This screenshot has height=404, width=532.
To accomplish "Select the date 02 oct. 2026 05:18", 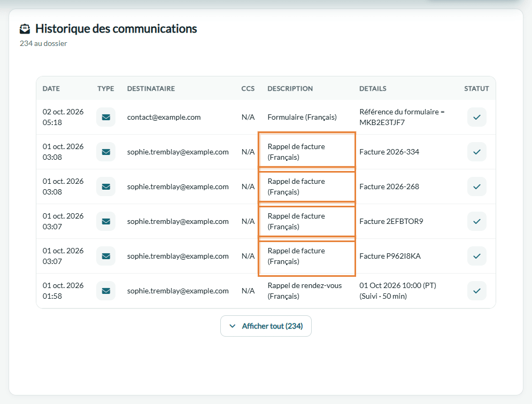I will [63, 117].
